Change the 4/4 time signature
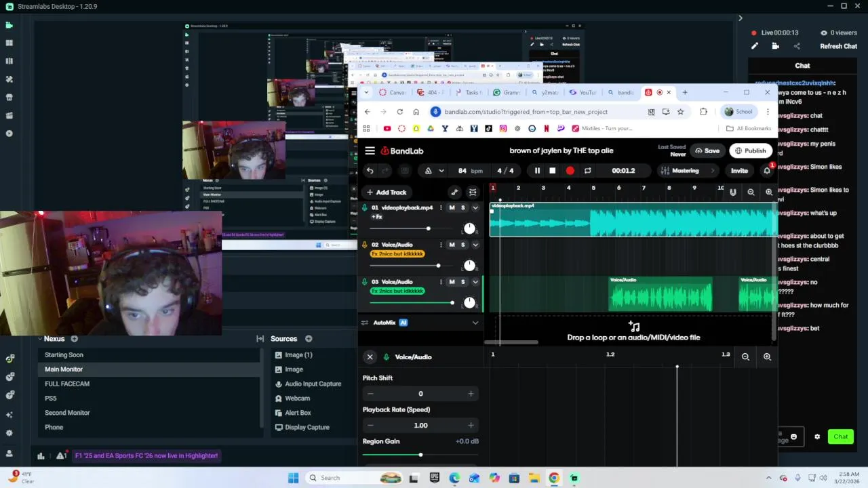Viewport: 868px width, 488px height. point(505,171)
